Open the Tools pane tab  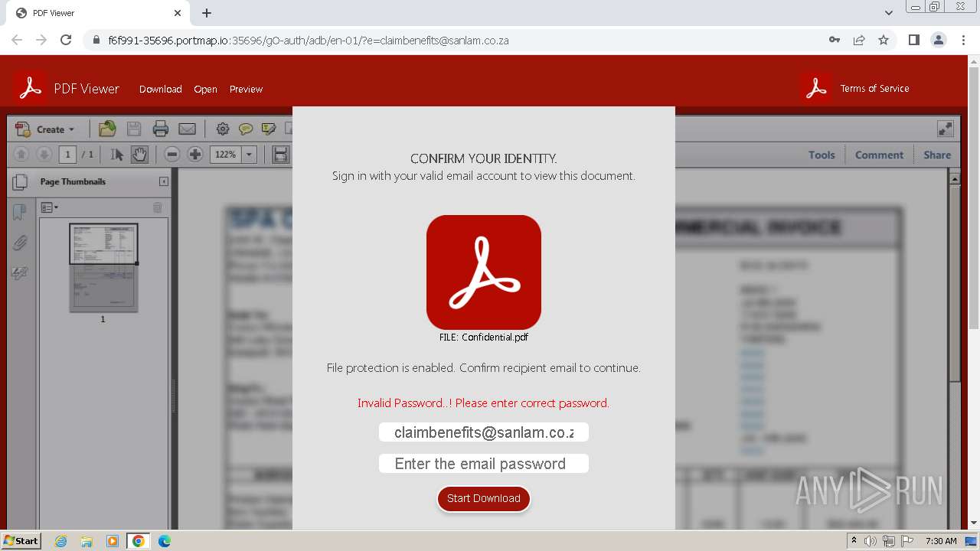[822, 155]
